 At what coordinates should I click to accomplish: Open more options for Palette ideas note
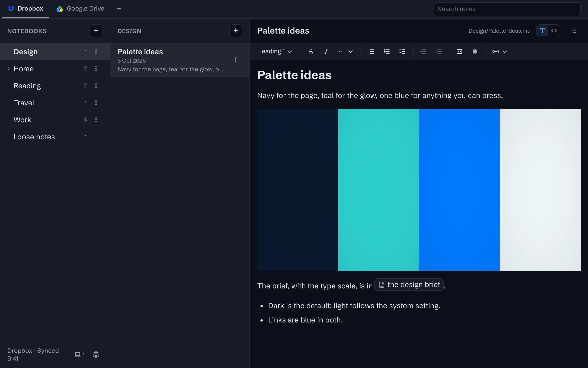(235, 60)
